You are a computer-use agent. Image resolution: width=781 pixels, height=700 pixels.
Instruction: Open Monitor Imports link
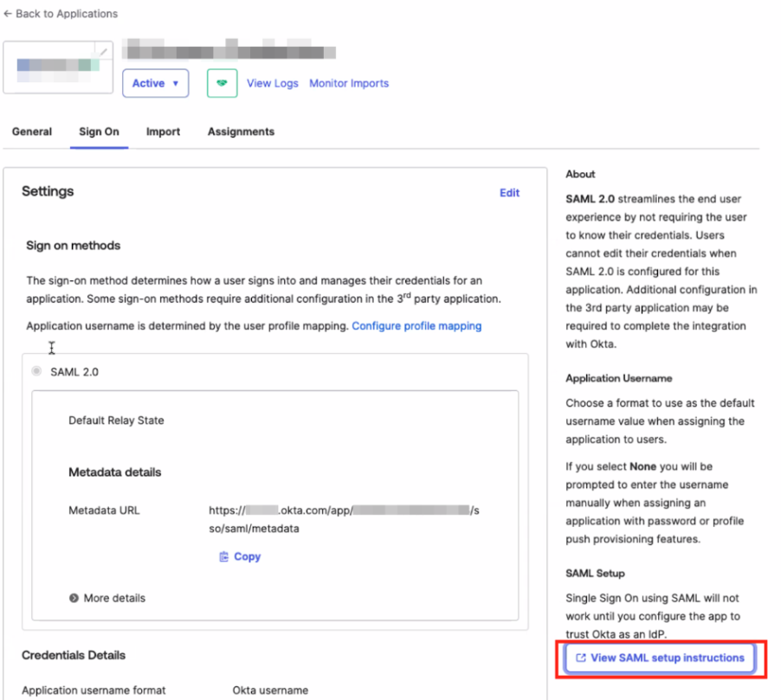349,83
